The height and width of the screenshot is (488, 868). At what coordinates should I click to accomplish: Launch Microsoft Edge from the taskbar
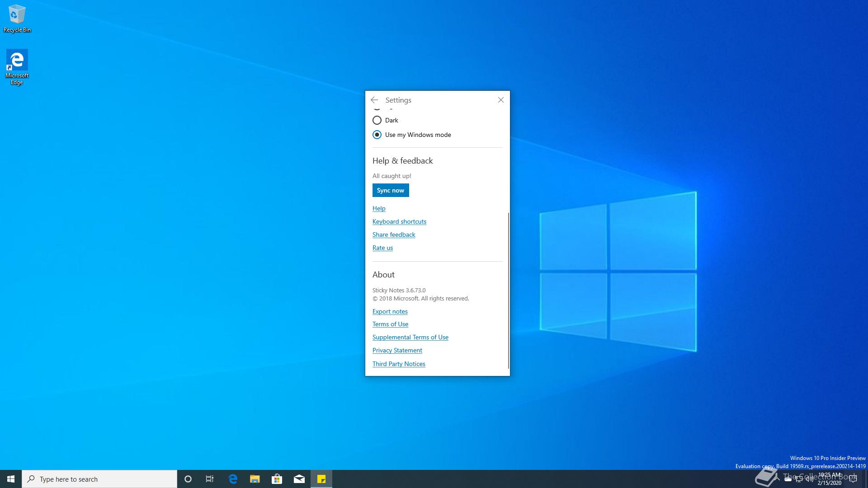(x=233, y=479)
